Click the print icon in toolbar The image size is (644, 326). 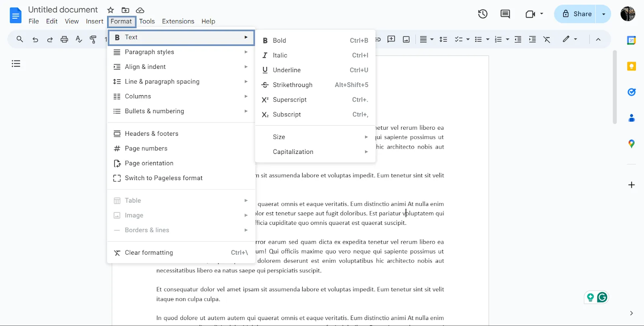click(64, 39)
